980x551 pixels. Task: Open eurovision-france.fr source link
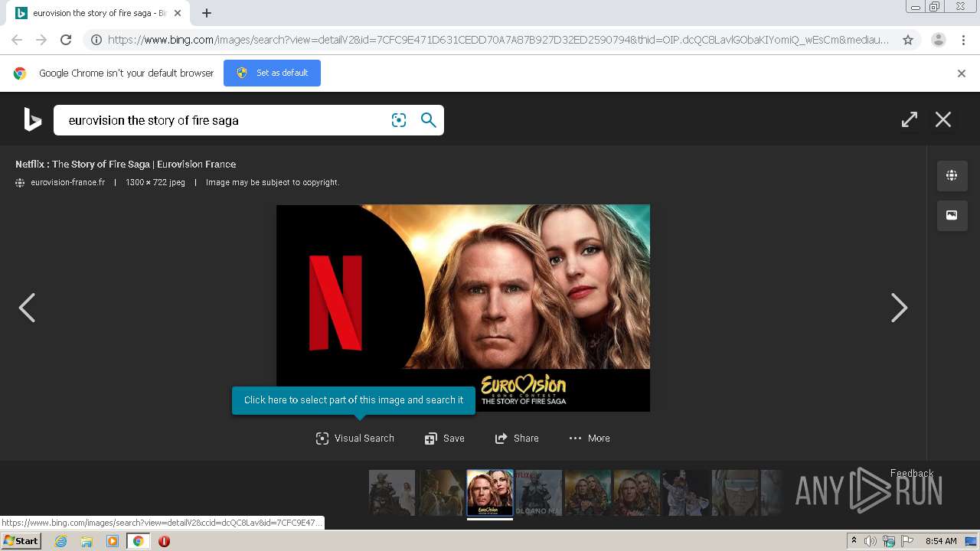[67, 182]
